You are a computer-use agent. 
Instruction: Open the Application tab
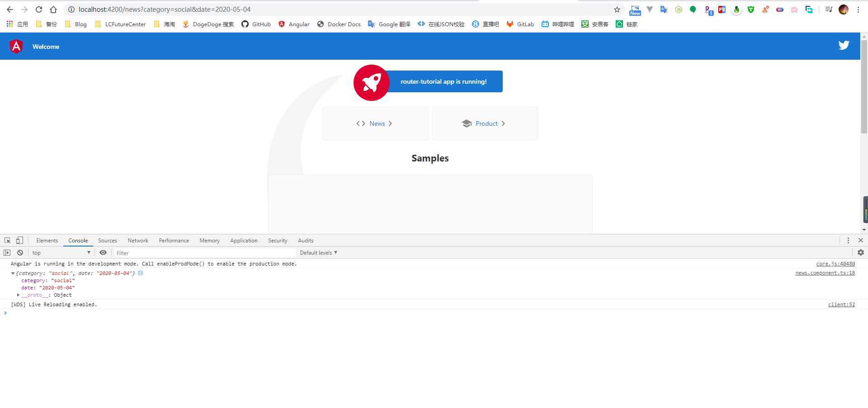tap(244, 240)
